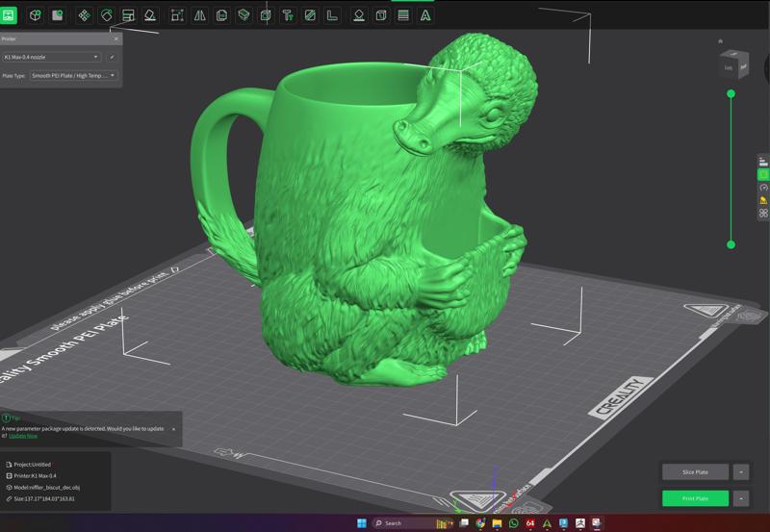Click the green Print Plate button
This screenshot has height=532, width=770.
(x=695, y=498)
